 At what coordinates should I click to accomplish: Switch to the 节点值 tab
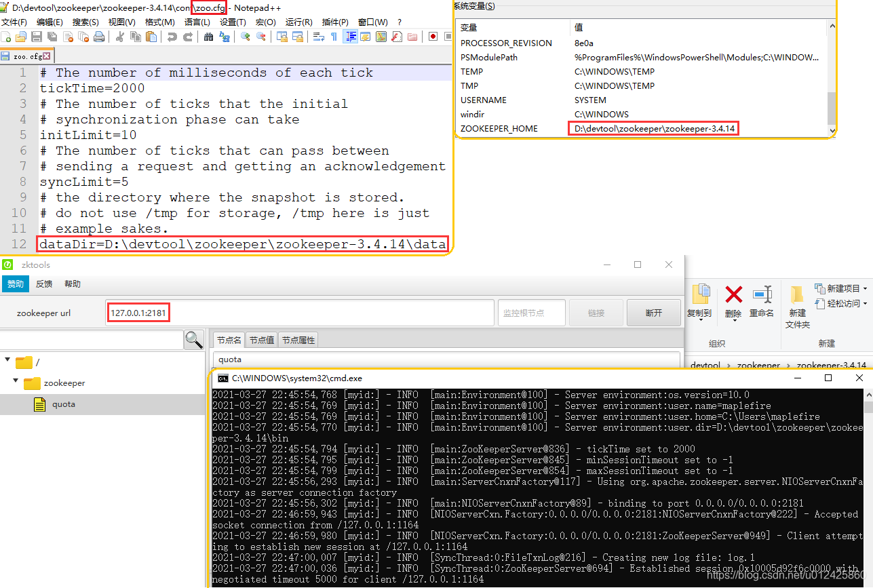pos(261,340)
